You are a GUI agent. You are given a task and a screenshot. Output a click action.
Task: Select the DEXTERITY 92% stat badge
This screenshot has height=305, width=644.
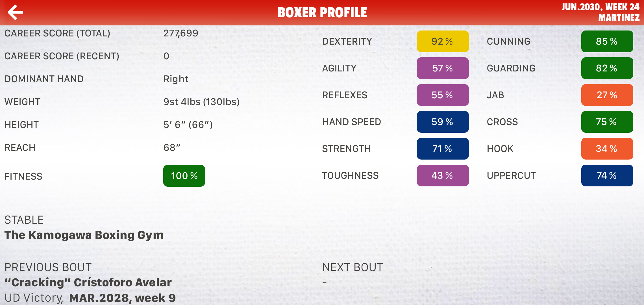[442, 41]
